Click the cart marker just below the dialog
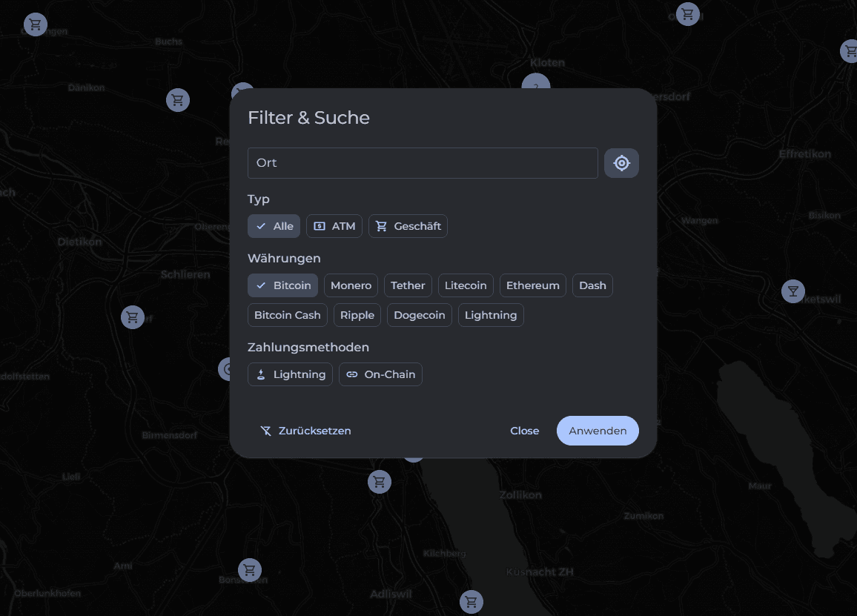The height and width of the screenshot is (616, 857). (x=379, y=482)
